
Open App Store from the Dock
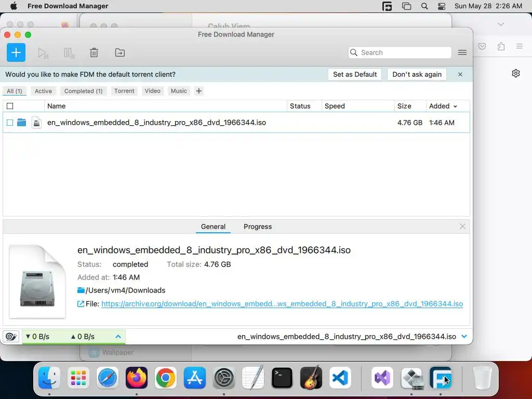195,378
